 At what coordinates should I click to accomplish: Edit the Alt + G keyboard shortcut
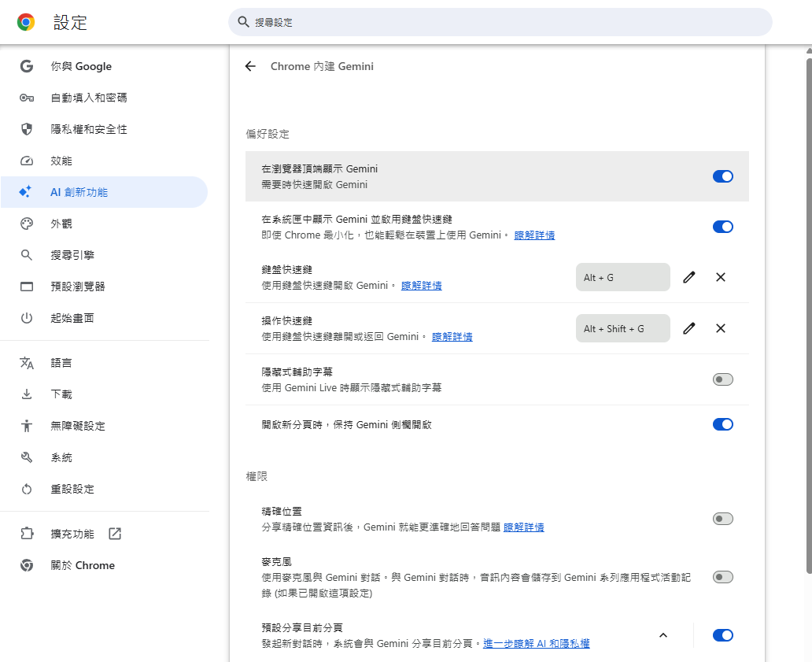[688, 277]
